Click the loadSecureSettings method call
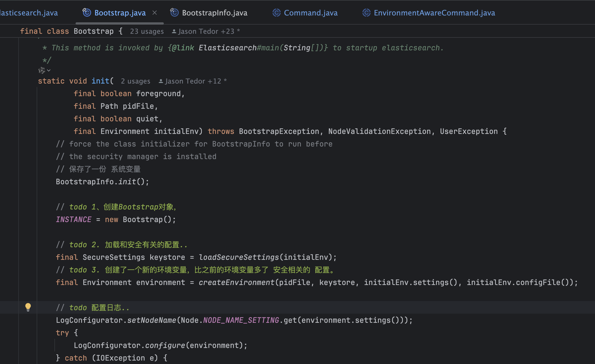595x364 pixels. pyautogui.click(x=239, y=257)
